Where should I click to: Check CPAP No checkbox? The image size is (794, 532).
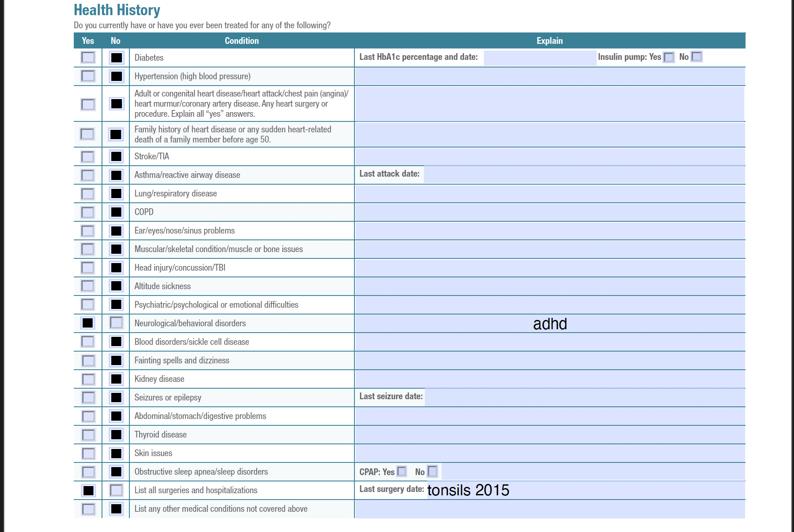click(x=432, y=471)
